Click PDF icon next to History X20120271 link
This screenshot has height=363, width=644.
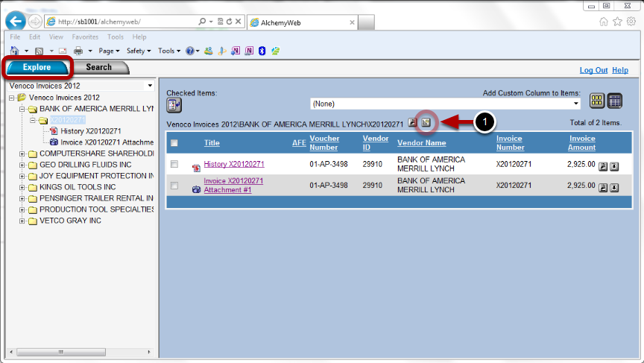pyautogui.click(x=196, y=168)
